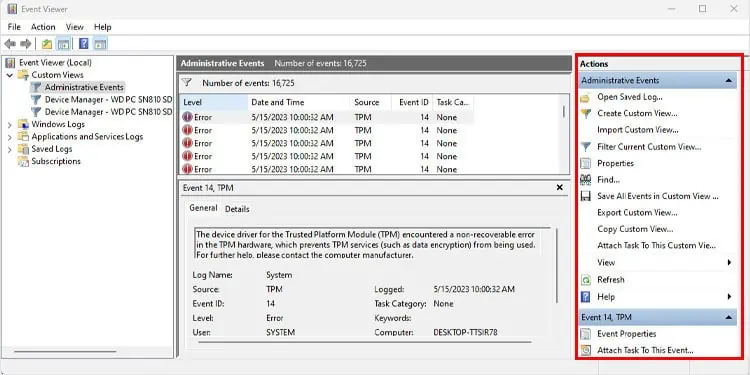Viewport: 750px width, 375px height.
Task: Click the Create Custom View funnel icon
Action: (585, 113)
